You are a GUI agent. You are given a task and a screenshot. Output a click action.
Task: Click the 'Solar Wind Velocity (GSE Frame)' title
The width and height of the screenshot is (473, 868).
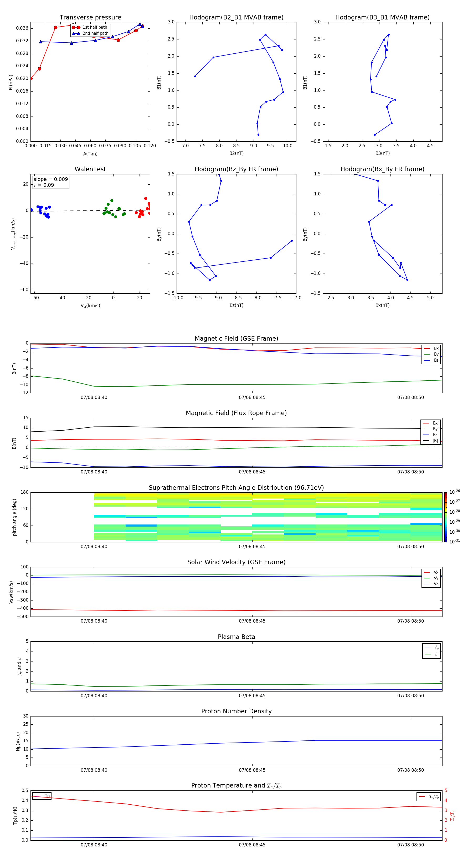pyautogui.click(x=236, y=562)
